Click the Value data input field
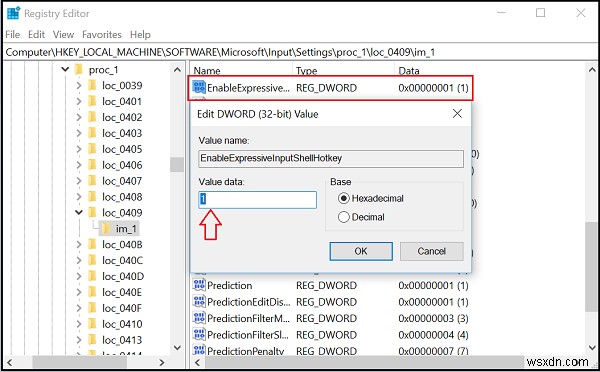 click(258, 199)
